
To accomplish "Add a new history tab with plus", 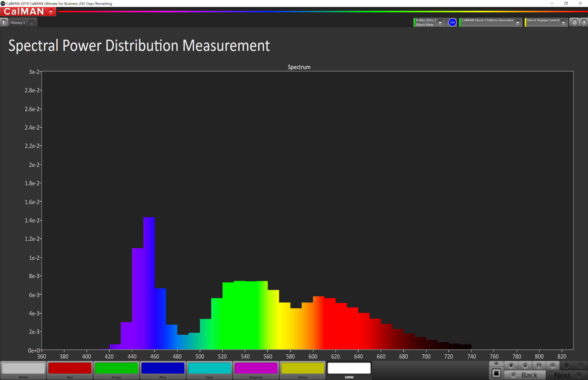I will point(32,23).
